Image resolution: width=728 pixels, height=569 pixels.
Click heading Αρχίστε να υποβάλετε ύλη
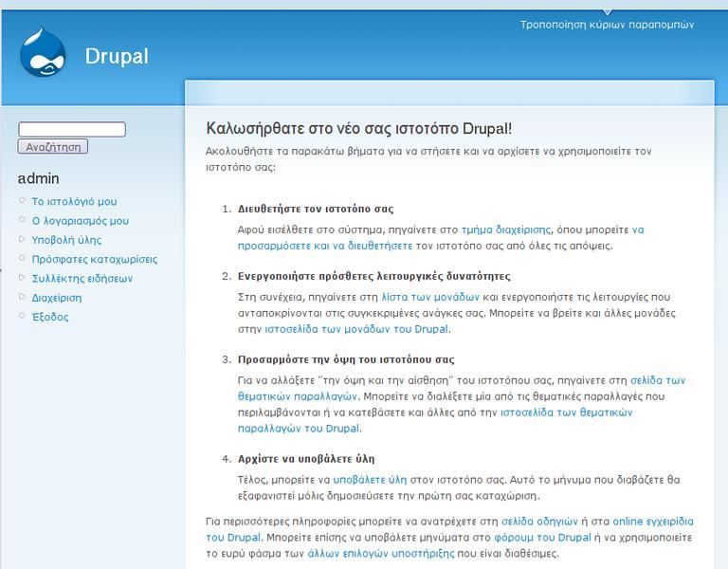(x=306, y=459)
